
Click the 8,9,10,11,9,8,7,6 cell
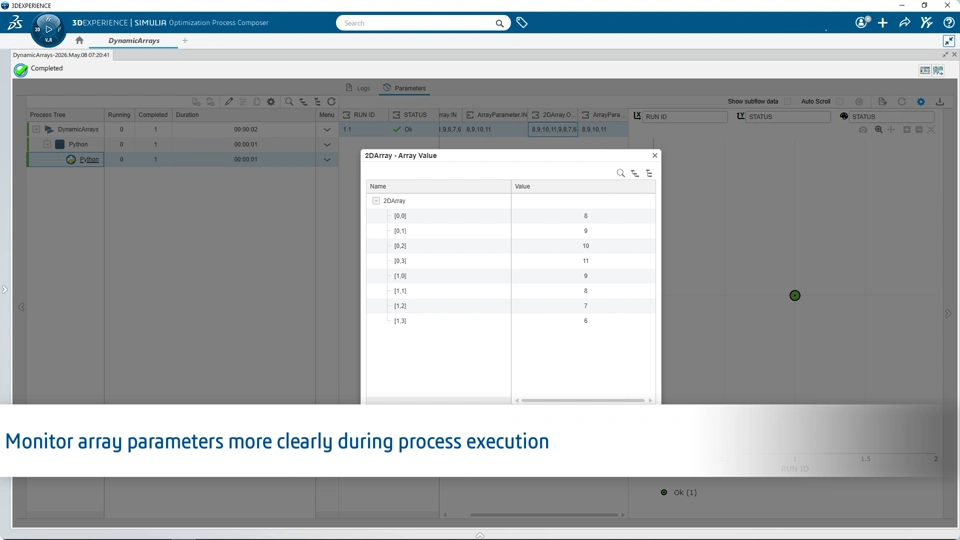[x=553, y=129]
